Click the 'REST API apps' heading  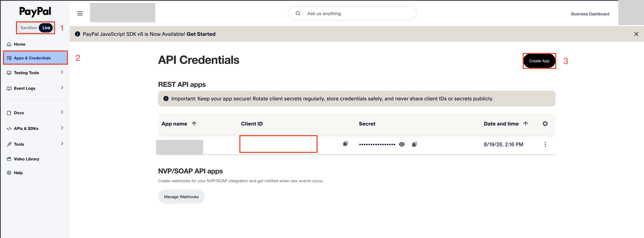[182, 85]
